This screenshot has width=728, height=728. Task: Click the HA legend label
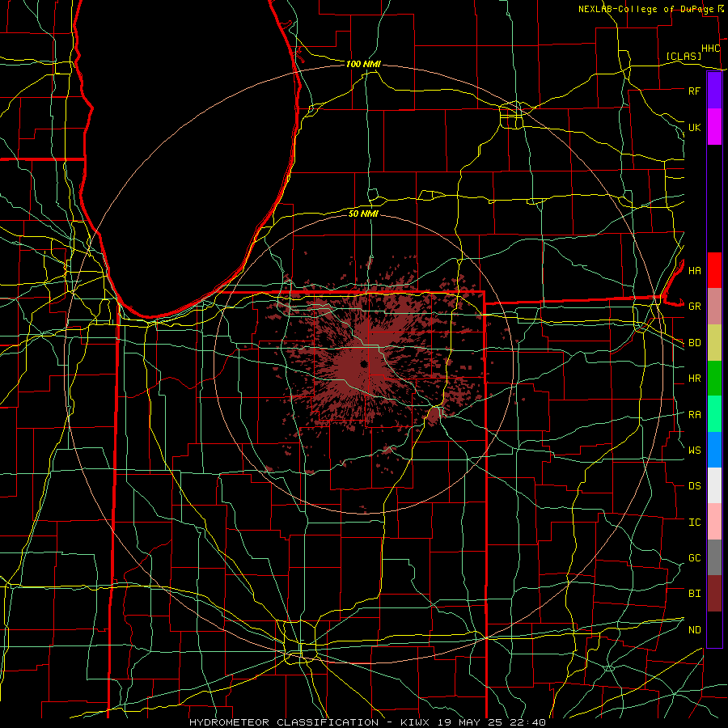pyautogui.click(x=695, y=271)
